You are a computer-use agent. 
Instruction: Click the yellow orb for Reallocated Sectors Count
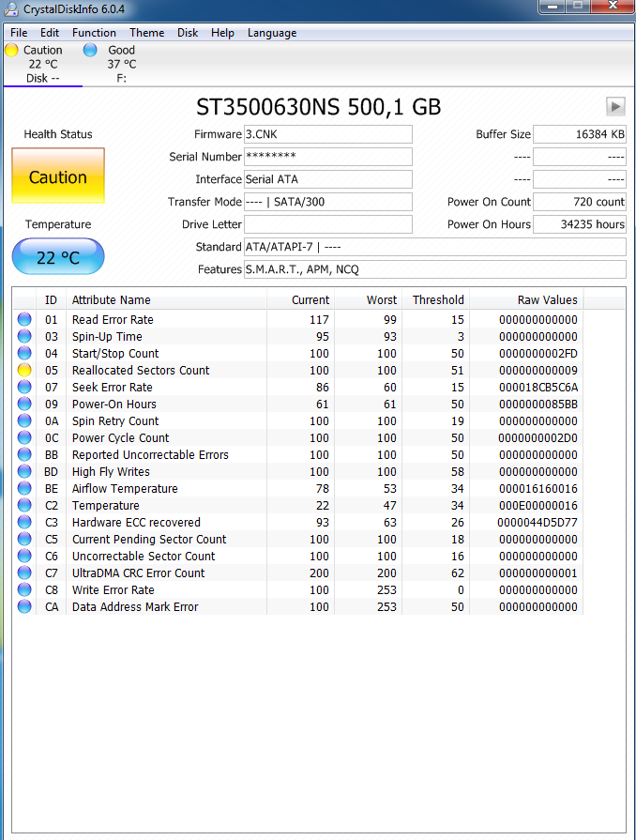click(x=24, y=370)
